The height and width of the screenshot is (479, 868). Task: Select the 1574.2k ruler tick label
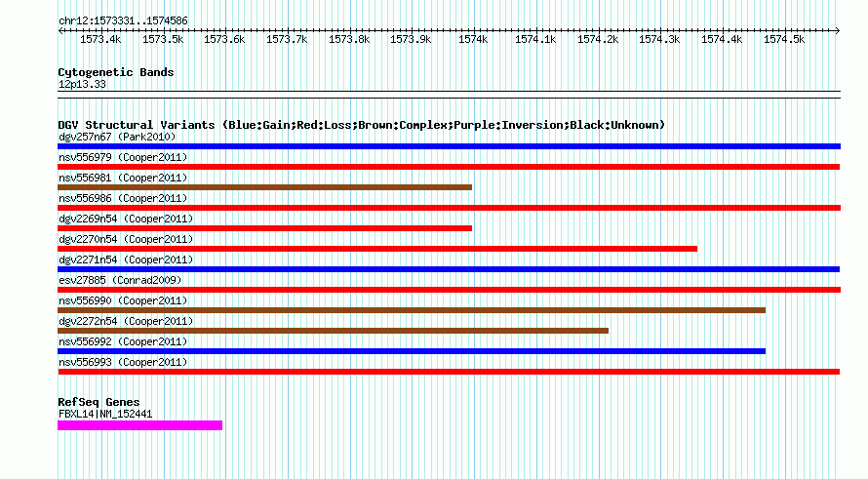(598, 39)
